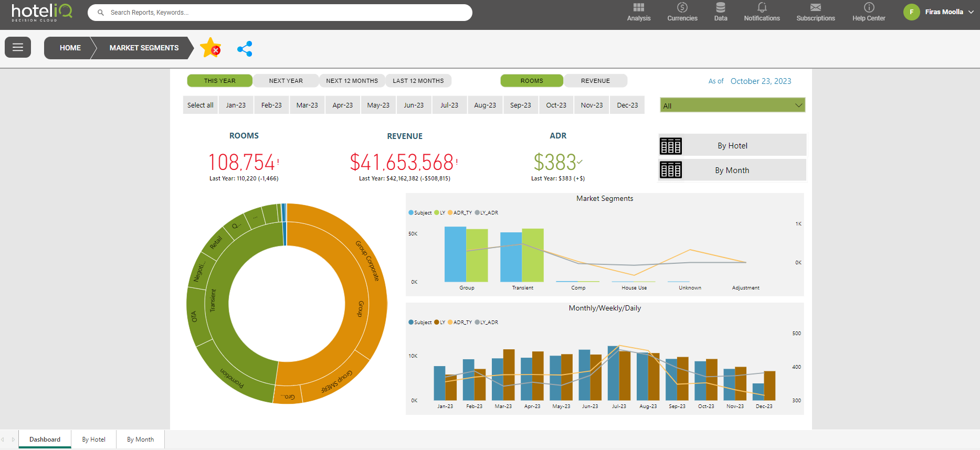980x450 pixels.
Task: Click the HOME breadcrumb
Action: click(x=70, y=48)
